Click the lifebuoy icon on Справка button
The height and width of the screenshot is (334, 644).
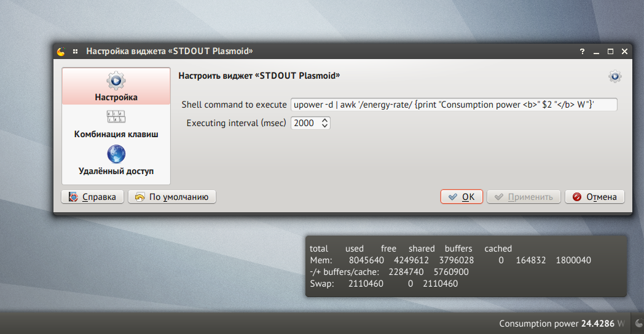pyautogui.click(x=74, y=197)
